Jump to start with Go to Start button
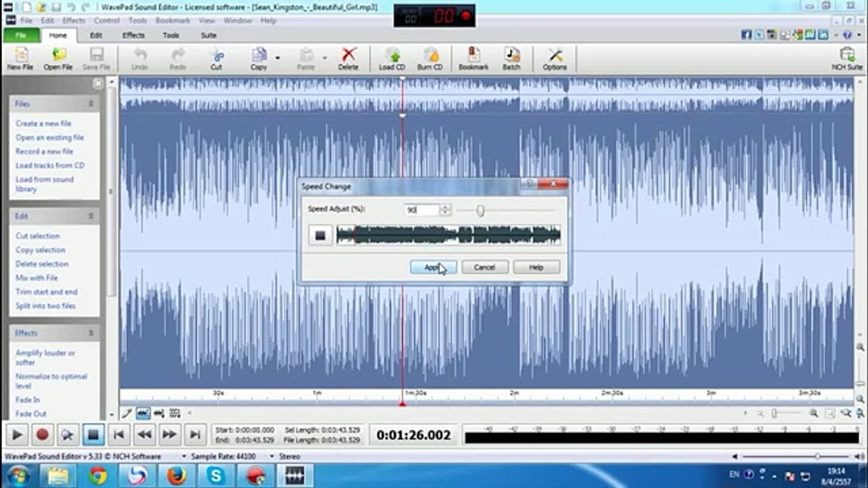 tap(118, 434)
